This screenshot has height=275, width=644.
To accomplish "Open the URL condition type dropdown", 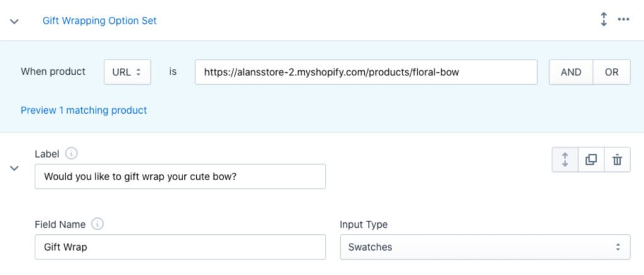I will [x=127, y=72].
